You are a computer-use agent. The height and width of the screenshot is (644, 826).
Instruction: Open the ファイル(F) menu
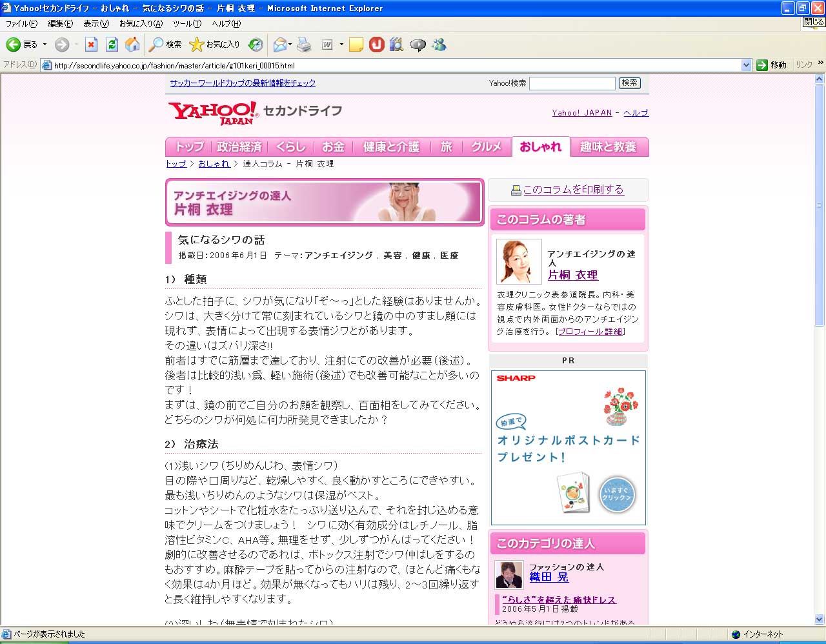click(x=21, y=24)
